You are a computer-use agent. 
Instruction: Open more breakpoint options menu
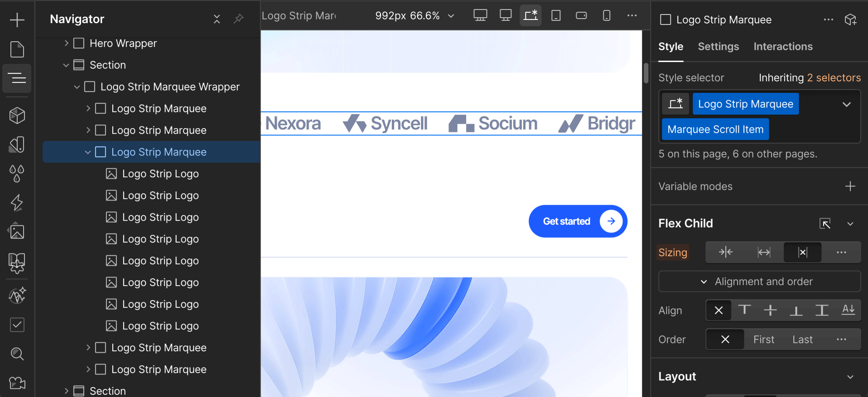[632, 15]
